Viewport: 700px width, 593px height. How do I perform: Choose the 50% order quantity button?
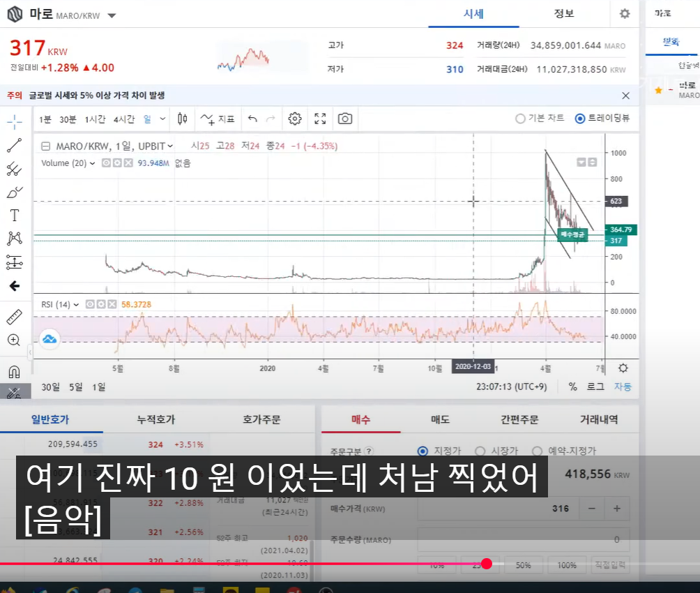[x=523, y=565]
